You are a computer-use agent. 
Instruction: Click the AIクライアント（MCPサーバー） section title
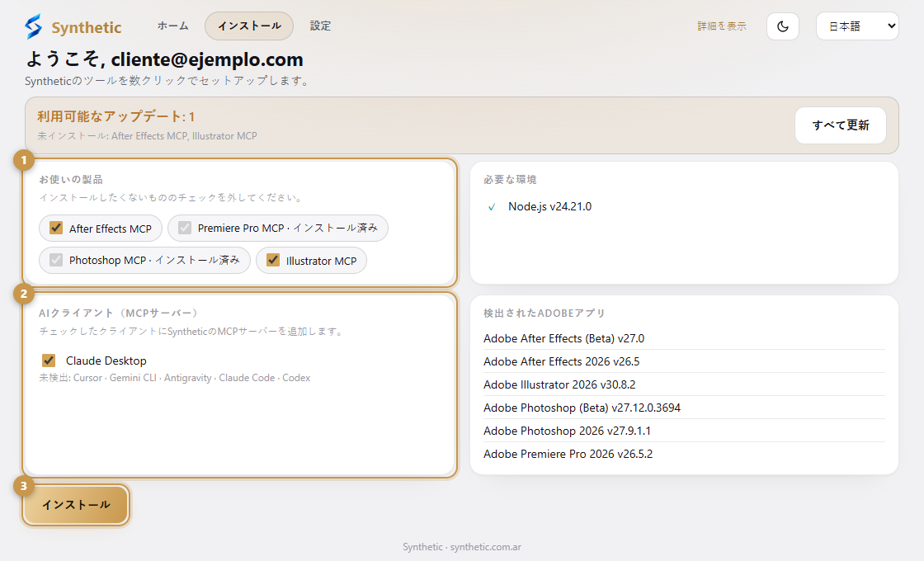(x=119, y=313)
